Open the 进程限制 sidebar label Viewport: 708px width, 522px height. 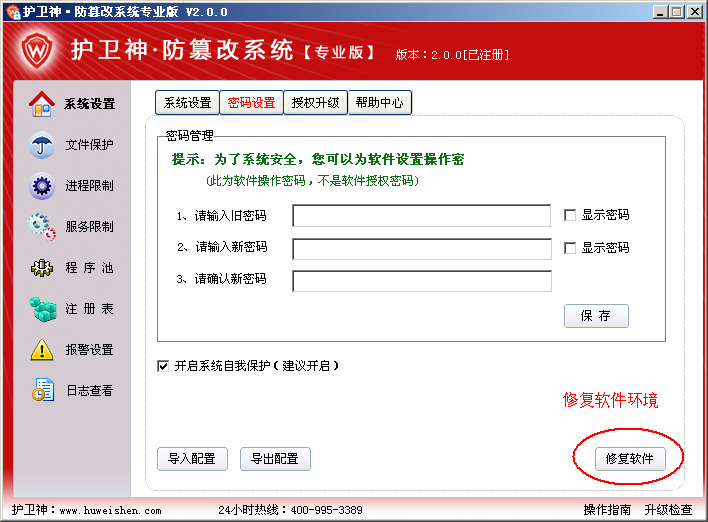tap(89, 186)
